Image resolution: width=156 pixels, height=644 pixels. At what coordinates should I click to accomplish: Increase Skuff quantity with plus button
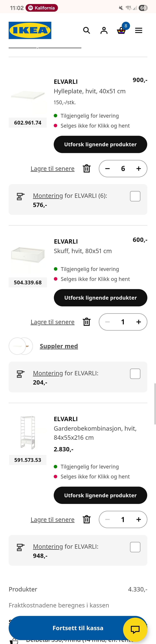click(x=138, y=322)
